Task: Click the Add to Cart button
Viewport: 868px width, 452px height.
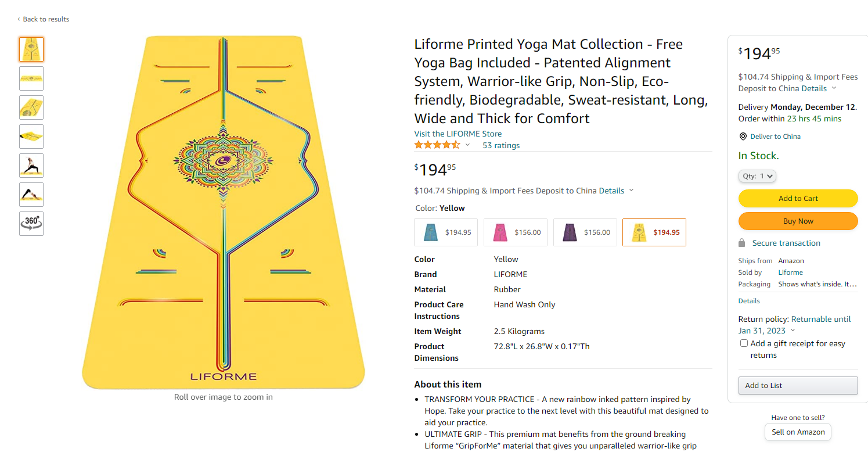Action: click(798, 198)
